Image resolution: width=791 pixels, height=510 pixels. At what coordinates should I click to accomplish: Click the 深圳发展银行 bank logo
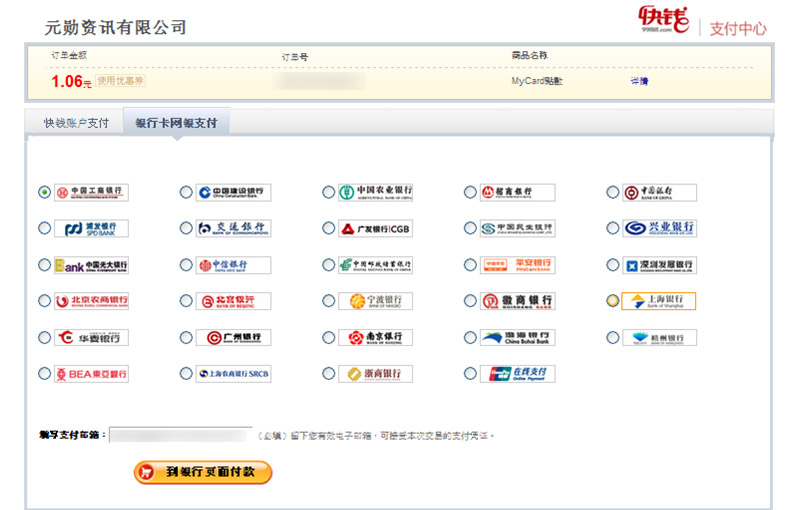[x=659, y=265]
